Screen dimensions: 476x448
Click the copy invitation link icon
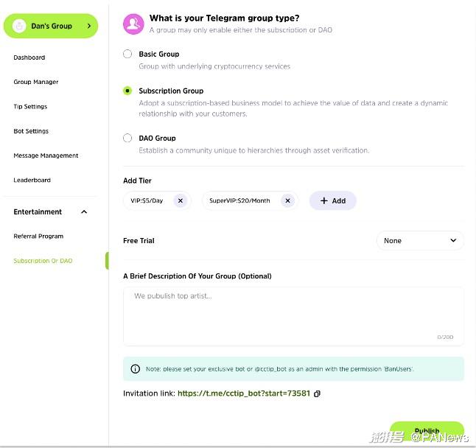click(x=318, y=393)
